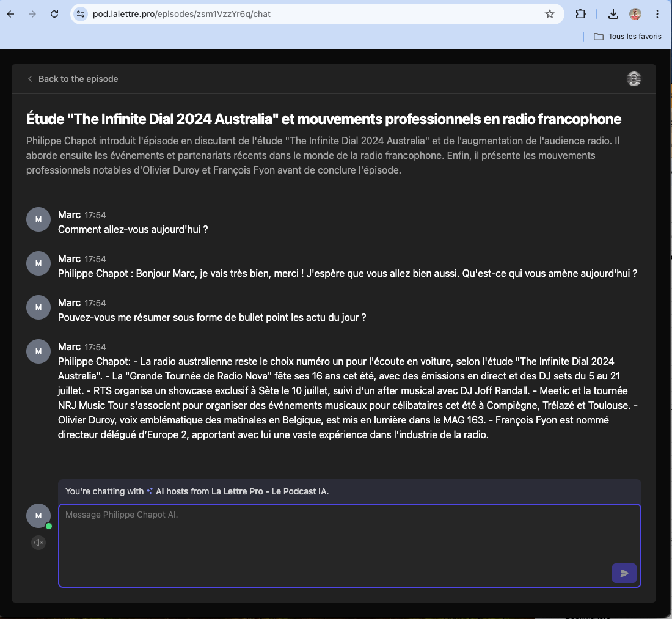Open the Extensions puzzle icon
Image resolution: width=672 pixels, height=619 pixels.
(580, 14)
